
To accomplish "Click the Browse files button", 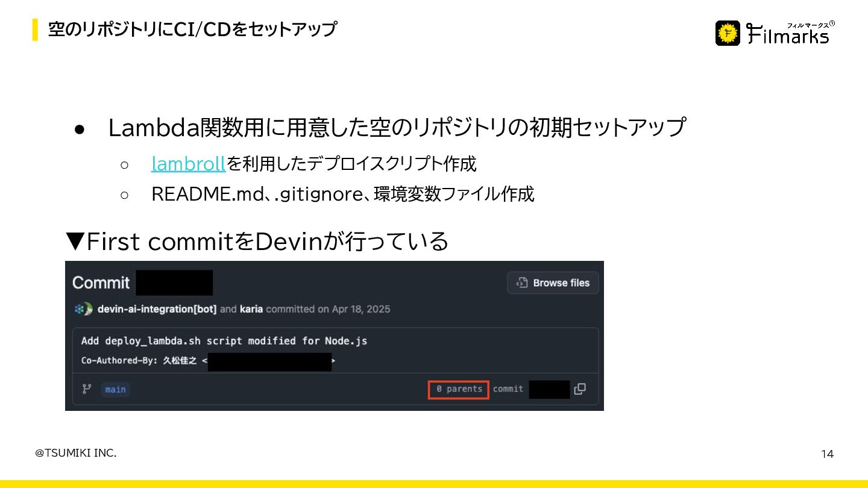I will pos(553,283).
